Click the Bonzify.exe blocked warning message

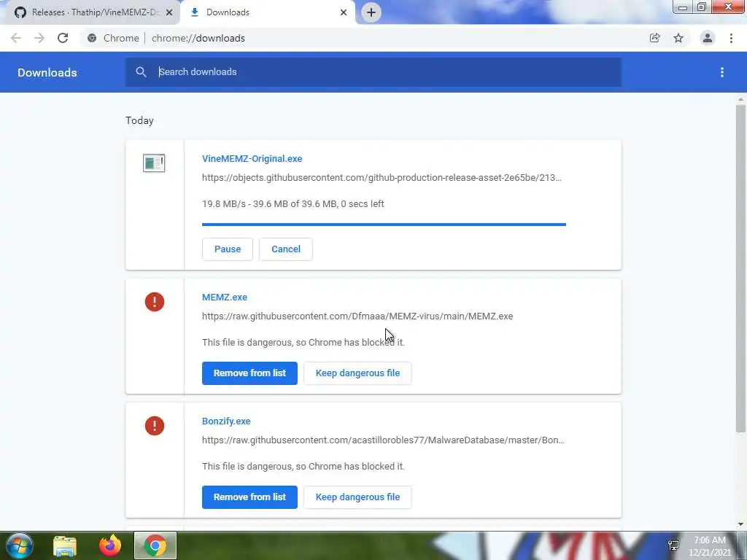[x=303, y=466]
